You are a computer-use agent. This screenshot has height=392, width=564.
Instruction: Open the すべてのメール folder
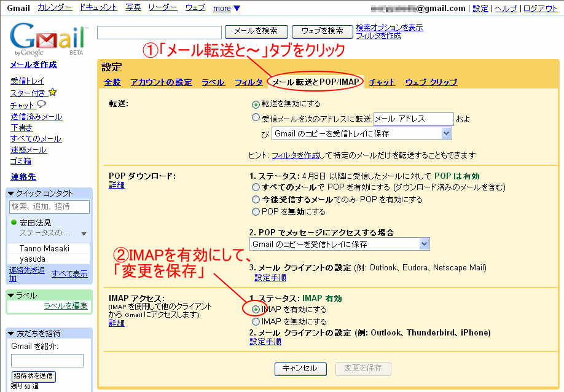coord(36,139)
